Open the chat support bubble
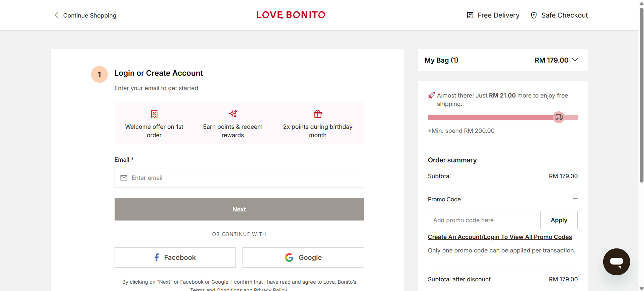 tap(616, 262)
